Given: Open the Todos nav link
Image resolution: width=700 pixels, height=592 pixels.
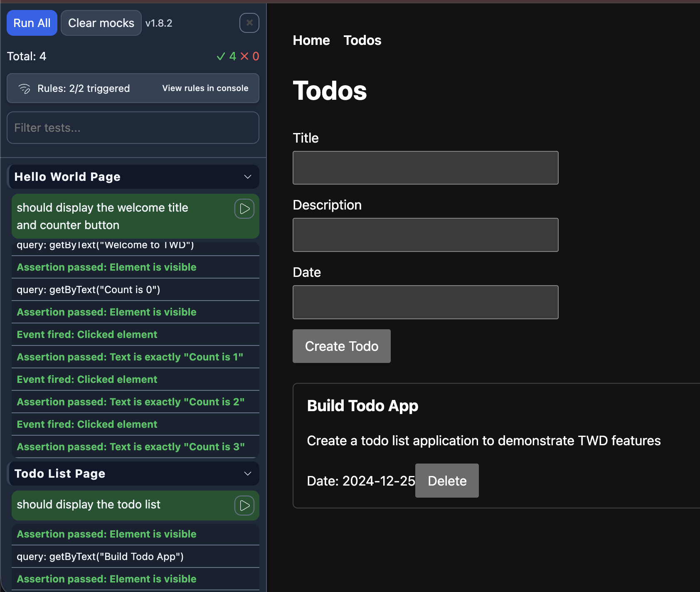Looking at the screenshot, I should pos(362,40).
